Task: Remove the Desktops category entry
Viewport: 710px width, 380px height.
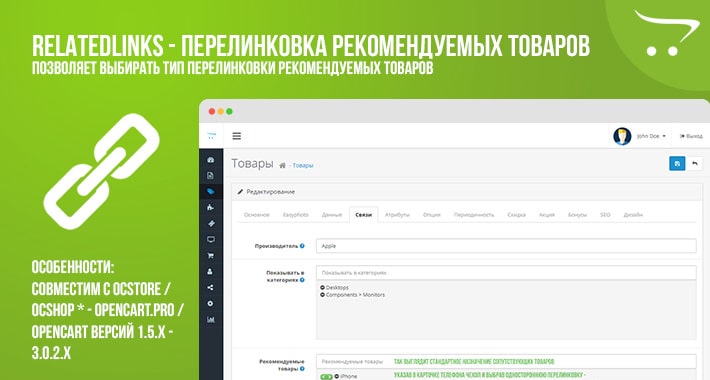Action: (x=322, y=288)
